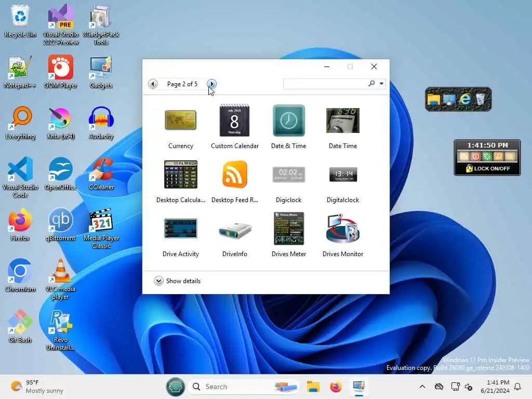Select the Desktop Calculator gadget
Screen dimensions: 532x399
[180, 181]
